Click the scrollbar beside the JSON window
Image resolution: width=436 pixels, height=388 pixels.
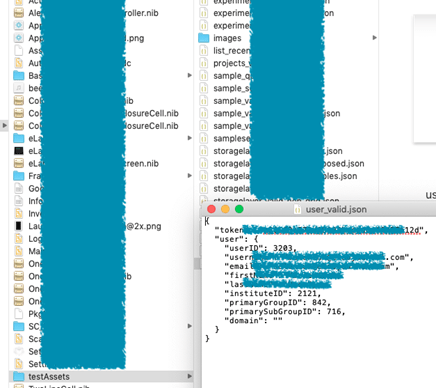pyautogui.click(x=197, y=263)
